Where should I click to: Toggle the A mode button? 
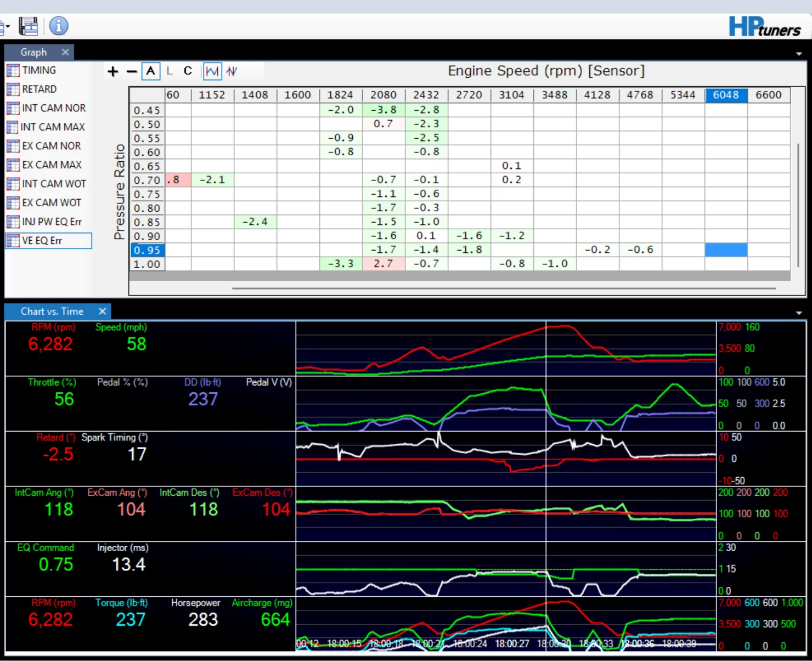(x=150, y=71)
